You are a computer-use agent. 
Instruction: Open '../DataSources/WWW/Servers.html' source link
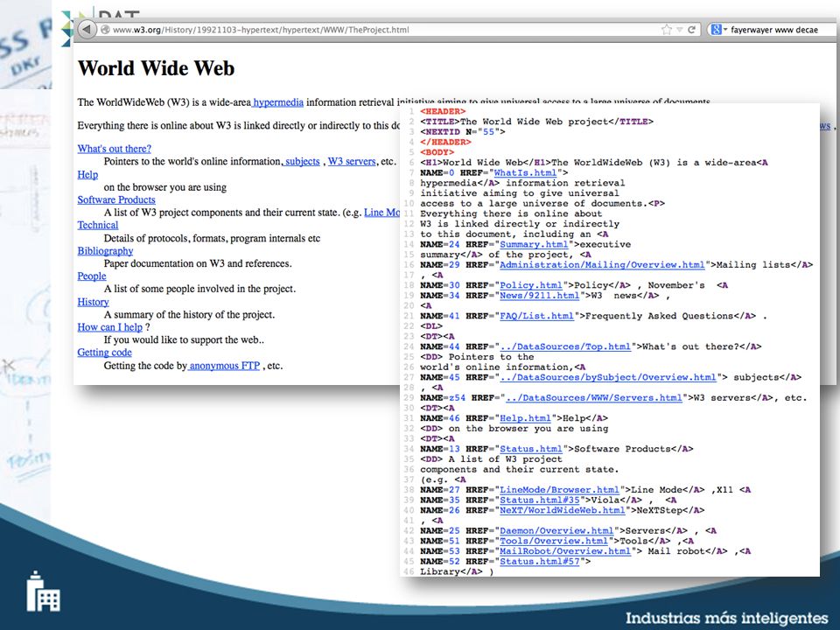(593, 397)
